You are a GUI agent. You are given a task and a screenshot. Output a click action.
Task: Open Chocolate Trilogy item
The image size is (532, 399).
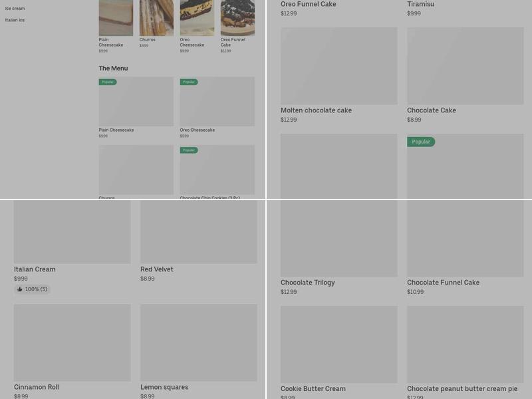[307, 282]
